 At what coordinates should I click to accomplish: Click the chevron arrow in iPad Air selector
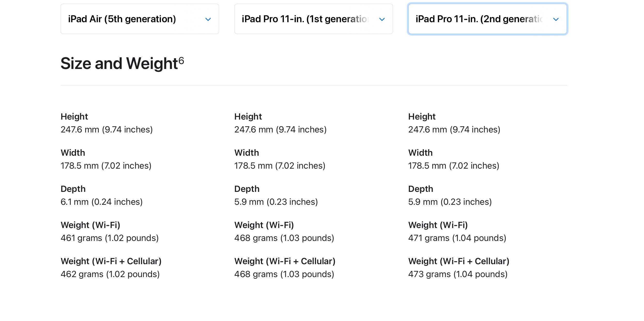[x=208, y=19]
